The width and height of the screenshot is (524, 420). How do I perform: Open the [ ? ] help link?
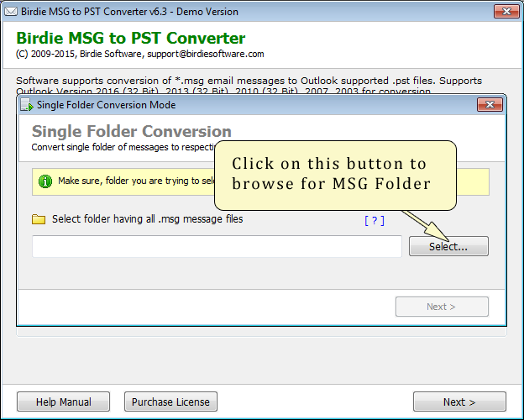tap(375, 221)
